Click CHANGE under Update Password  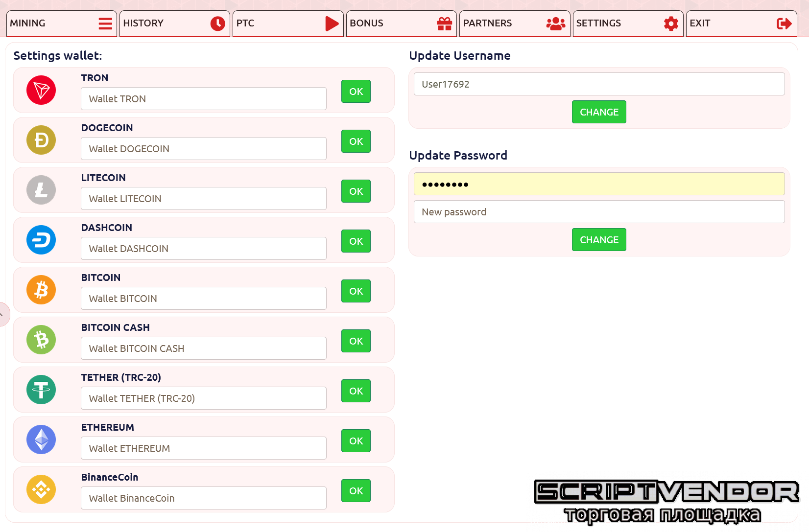(599, 240)
